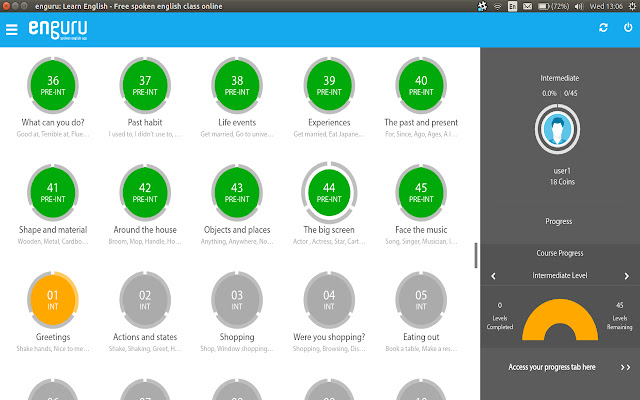Click the En keyboard language indicator
The width and height of the screenshot is (640, 400).
[512, 6]
